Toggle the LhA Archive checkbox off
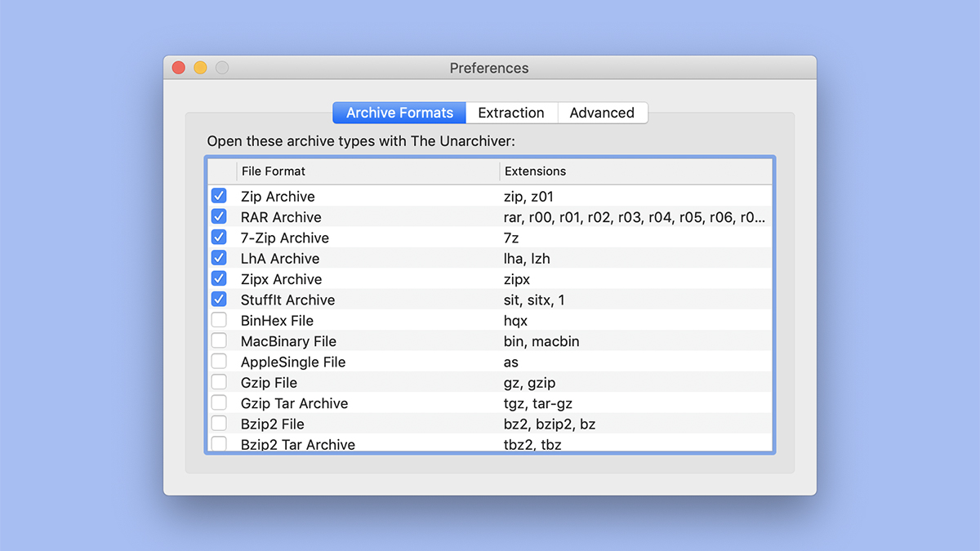 click(x=219, y=258)
